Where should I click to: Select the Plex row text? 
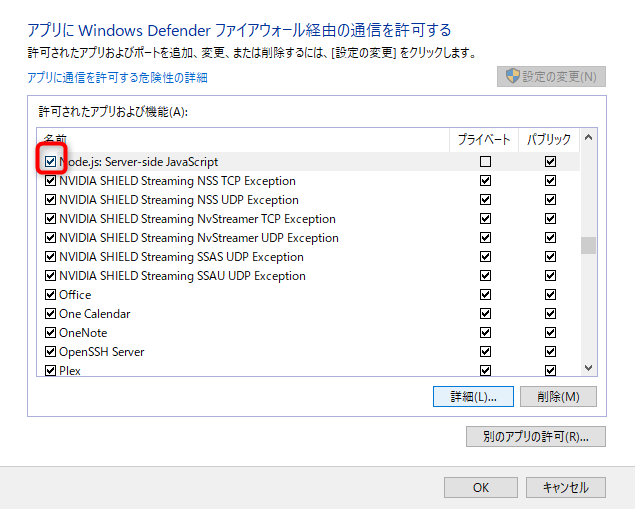pos(70,371)
